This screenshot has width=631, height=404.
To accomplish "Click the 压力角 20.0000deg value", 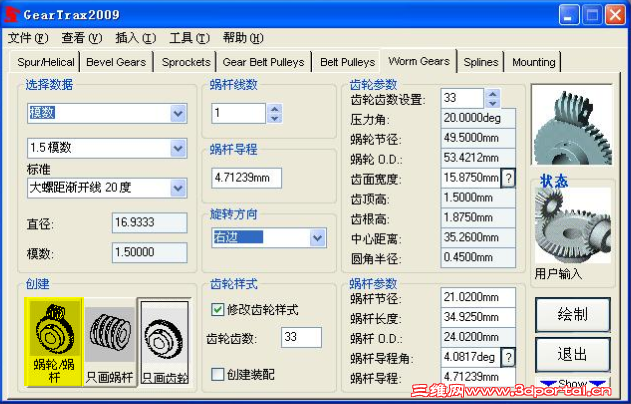I will coord(478,118).
